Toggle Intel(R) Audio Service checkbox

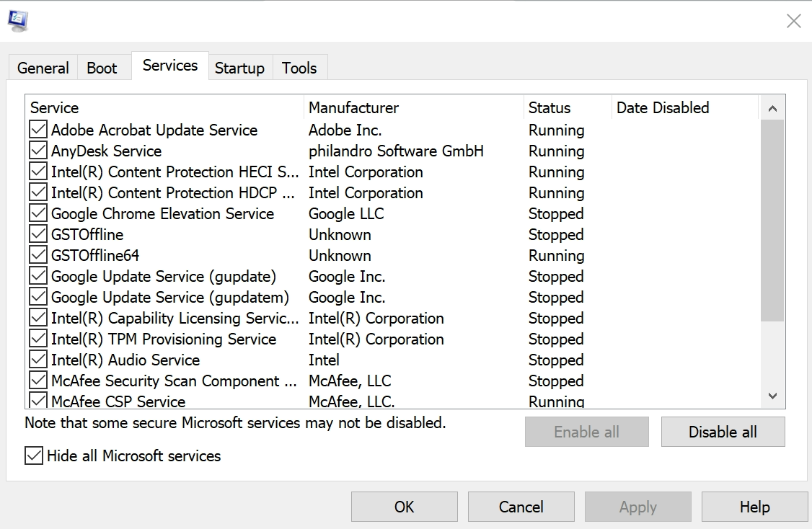click(37, 359)
